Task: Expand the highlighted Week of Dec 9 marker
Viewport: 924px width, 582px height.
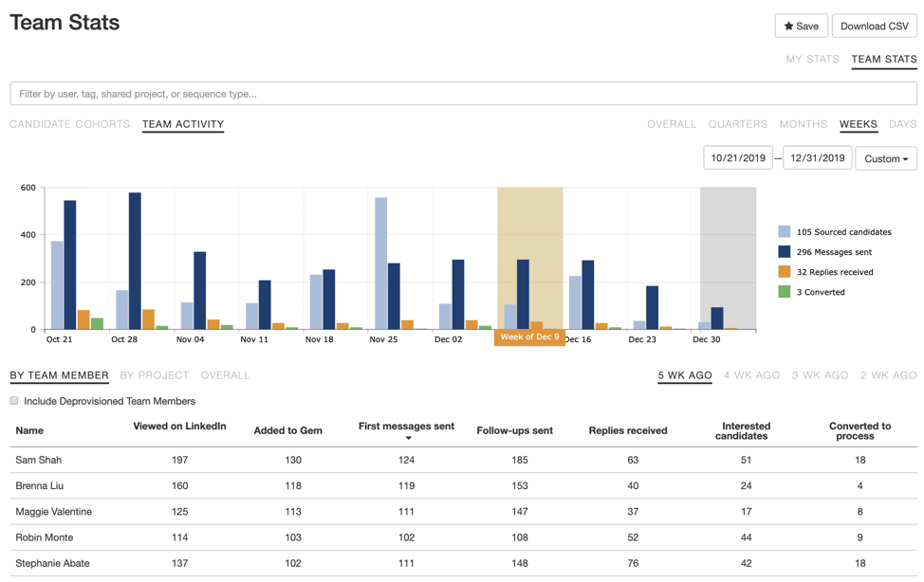Action: tap(528, 335)
